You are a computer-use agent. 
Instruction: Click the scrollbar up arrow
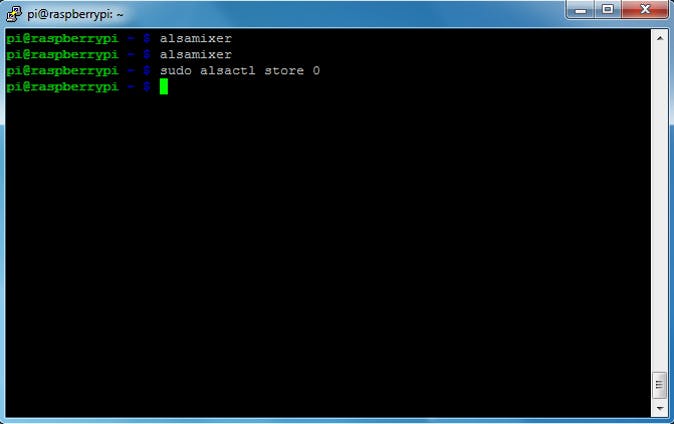(659, 38)
